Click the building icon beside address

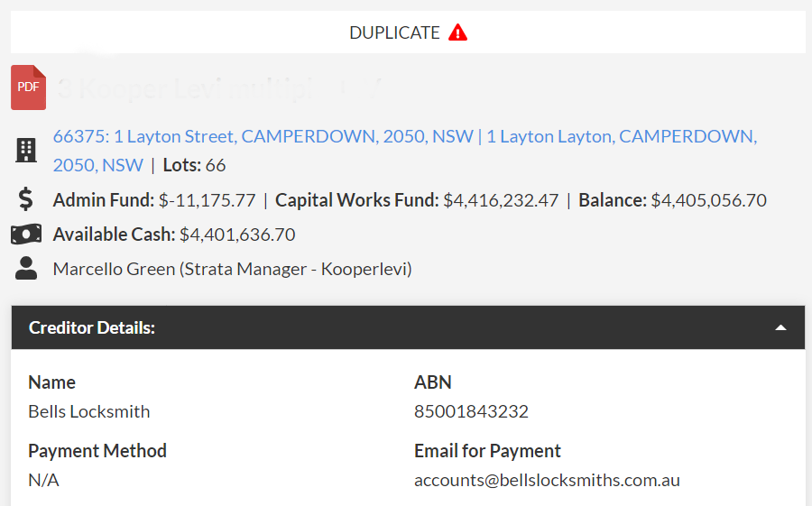click(x=27, y=151)
